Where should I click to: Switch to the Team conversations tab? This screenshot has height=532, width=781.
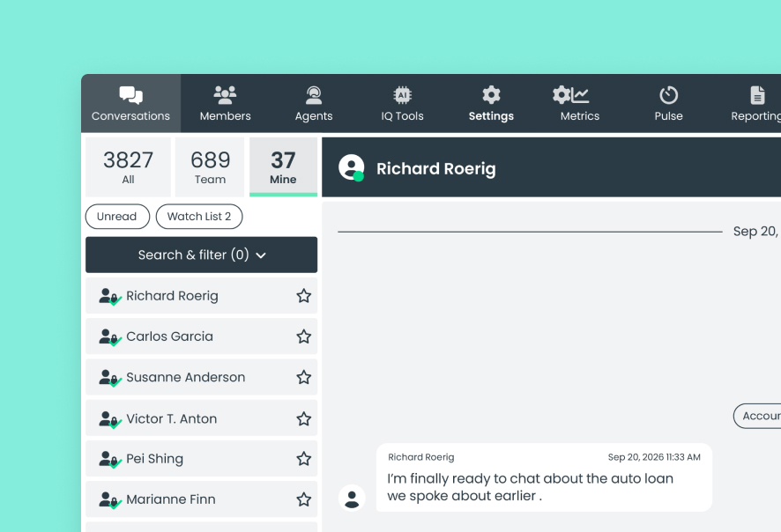210,166
